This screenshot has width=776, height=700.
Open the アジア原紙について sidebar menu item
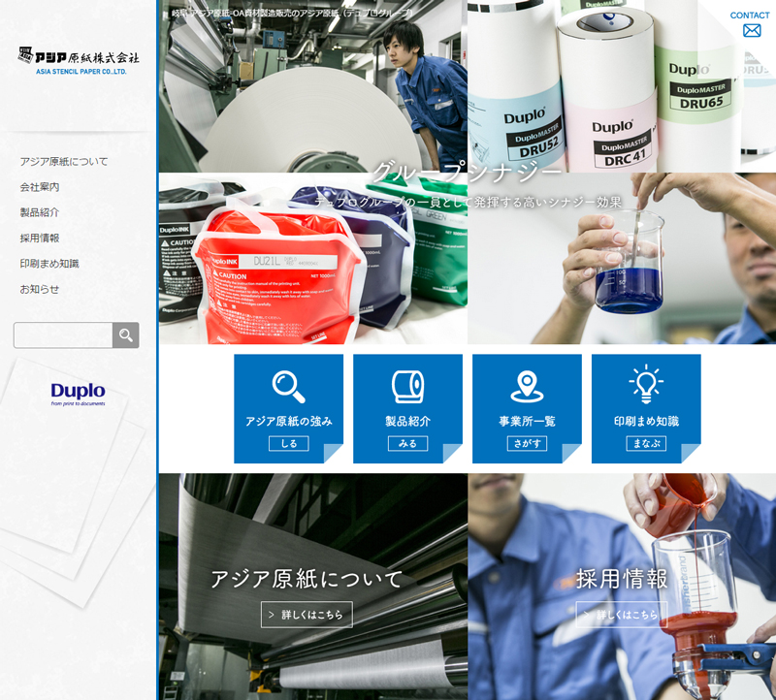coord(64,162)
